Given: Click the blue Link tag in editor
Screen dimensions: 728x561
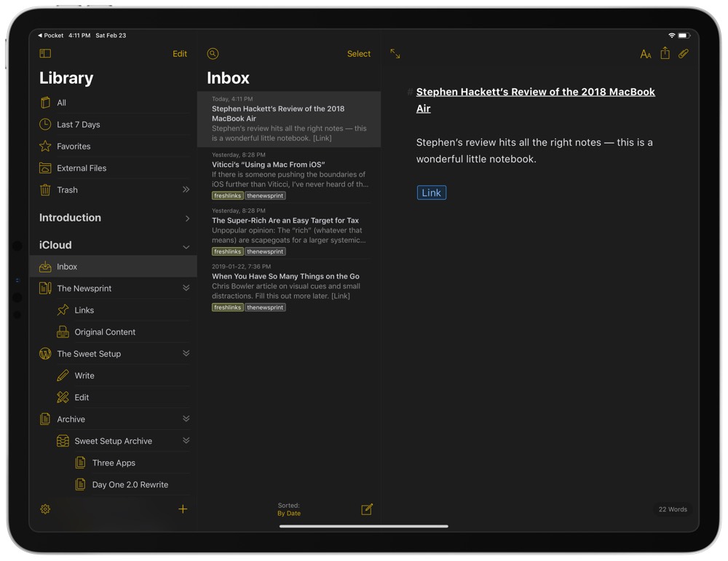Looking at the screenshot, I should [x=431, y=192].
